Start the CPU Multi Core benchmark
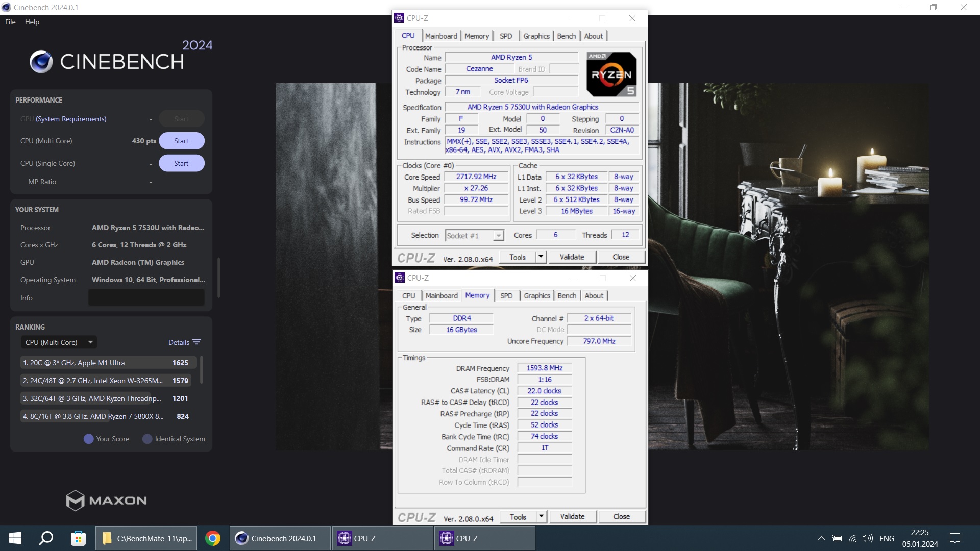Screen dimensions: 980x551 click(x=181, y=141)
